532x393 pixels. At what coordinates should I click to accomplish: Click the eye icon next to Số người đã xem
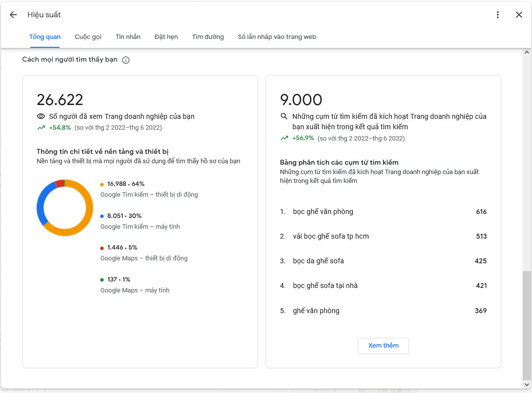pyautogui.click(x=40, y=116)
